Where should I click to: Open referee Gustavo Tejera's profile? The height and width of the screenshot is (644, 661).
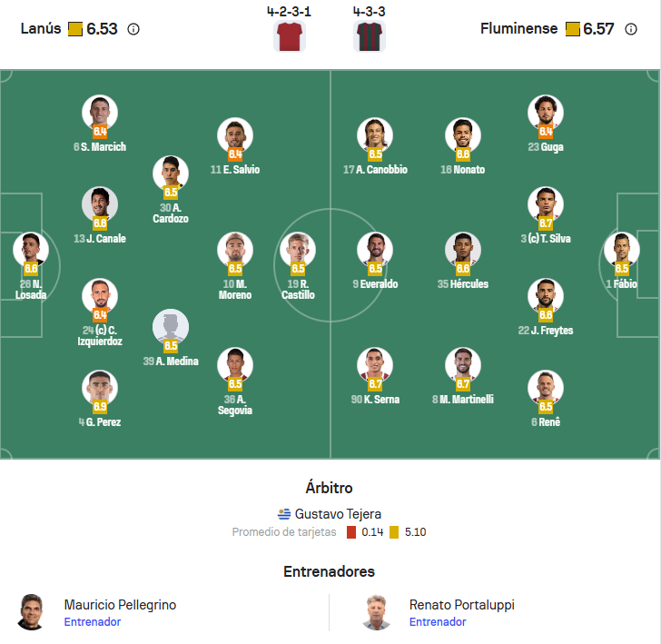[x=338, y=514]
